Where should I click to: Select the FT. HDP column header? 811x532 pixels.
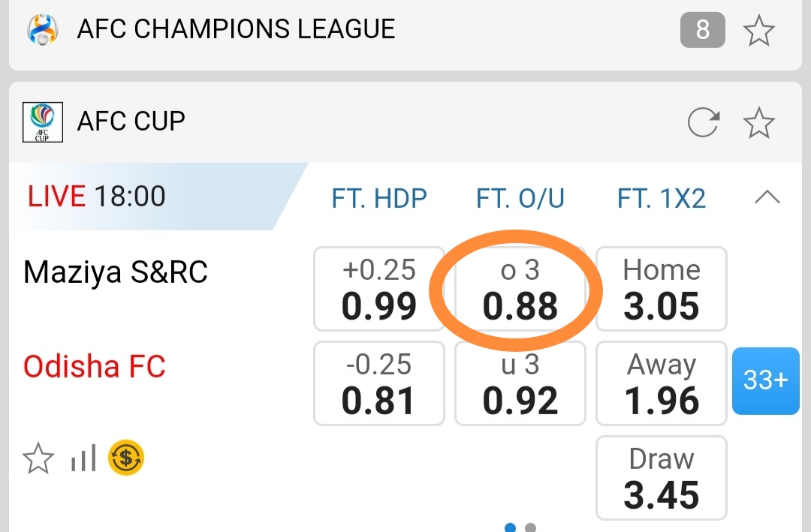point(379,199)
